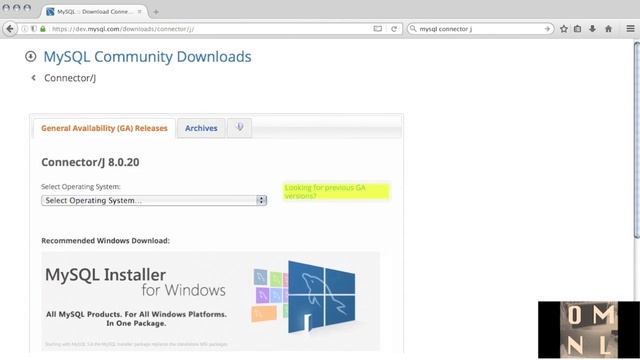Click the back chevron next to Connector/J

[33, 78]
